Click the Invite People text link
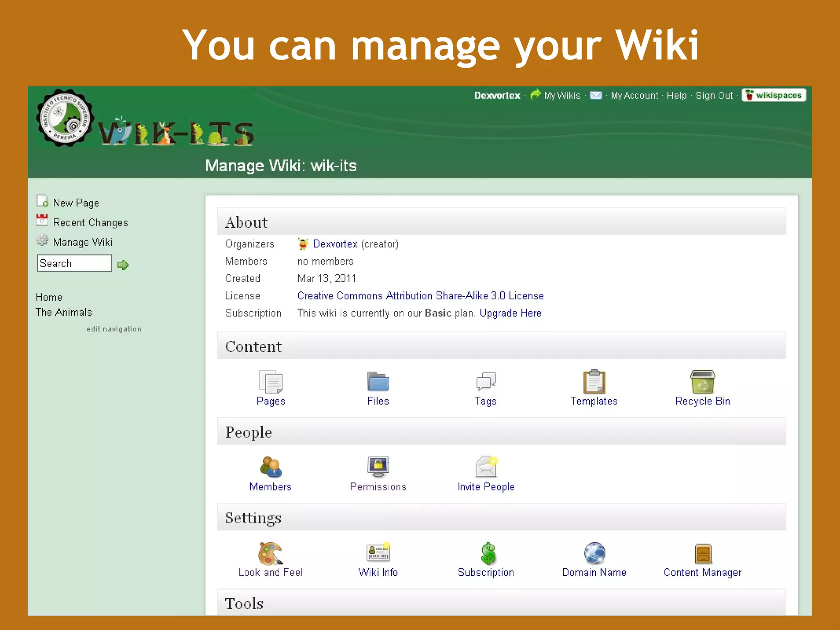The image size is (840, 630). (x=486, y=487)
